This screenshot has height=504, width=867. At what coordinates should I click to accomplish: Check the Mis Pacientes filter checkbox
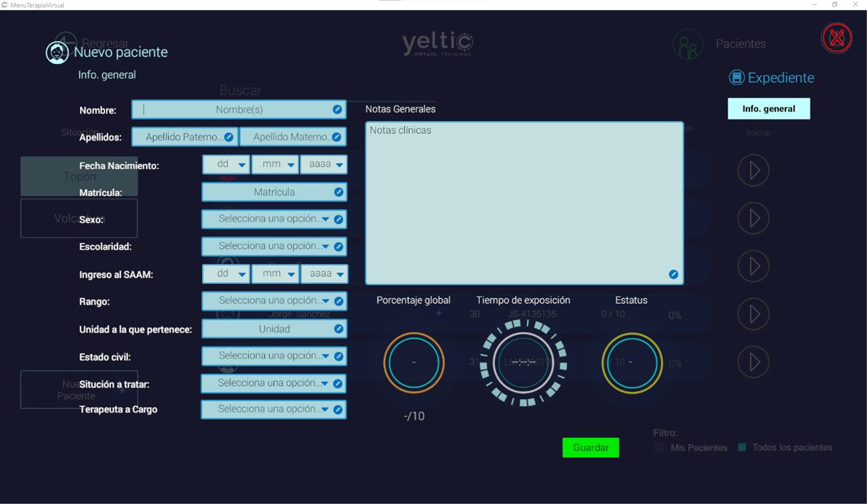pos(659,448)
